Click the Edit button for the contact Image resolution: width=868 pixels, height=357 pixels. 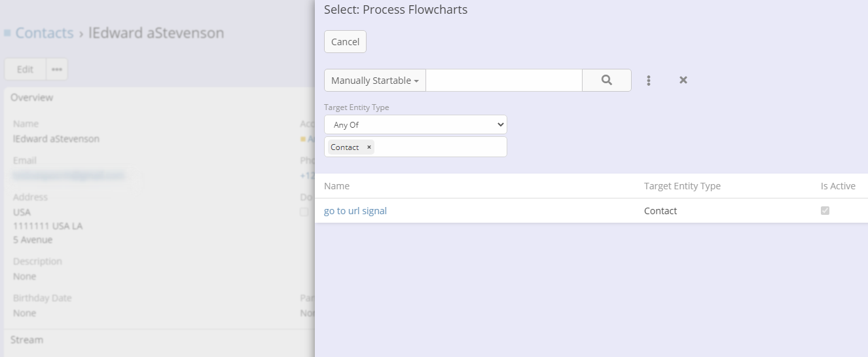tap(25, 69)
